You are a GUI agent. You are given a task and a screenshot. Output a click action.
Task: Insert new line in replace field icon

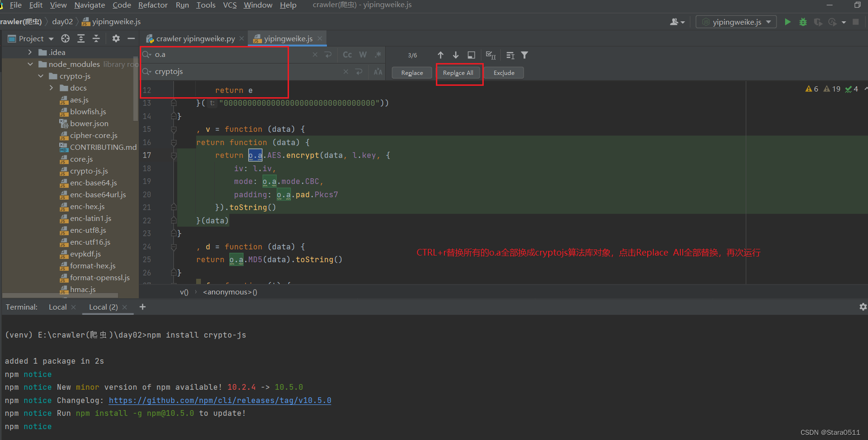click(x=359, y=72)
